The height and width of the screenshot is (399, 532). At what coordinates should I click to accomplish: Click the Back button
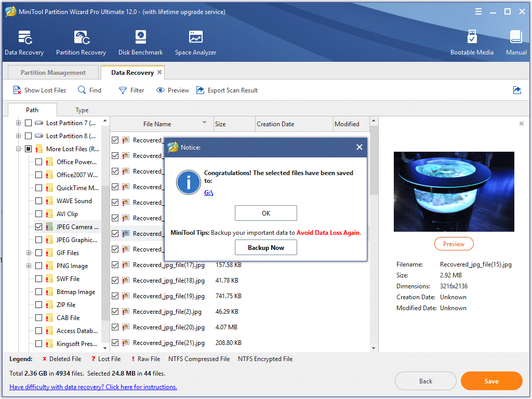click(425, 381)
